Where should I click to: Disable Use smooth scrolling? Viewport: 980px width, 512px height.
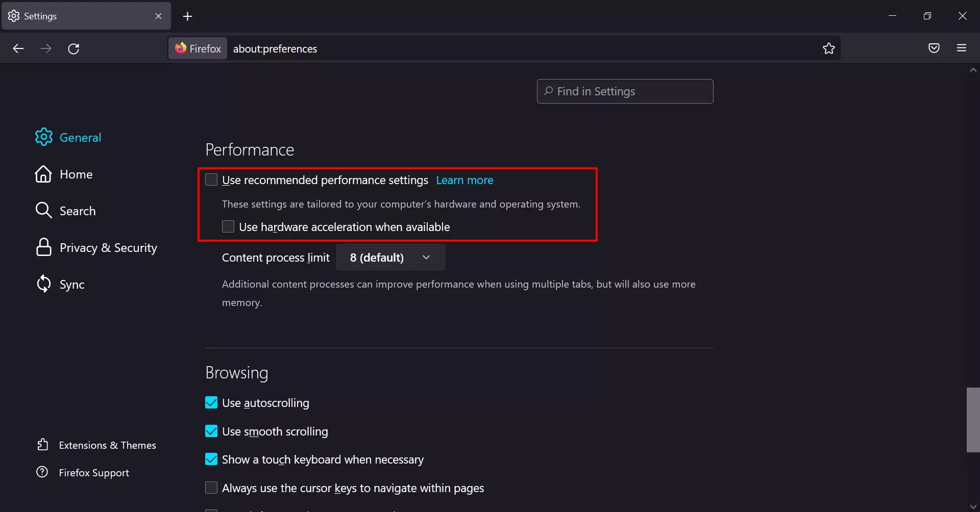click(x=212, y=430)
